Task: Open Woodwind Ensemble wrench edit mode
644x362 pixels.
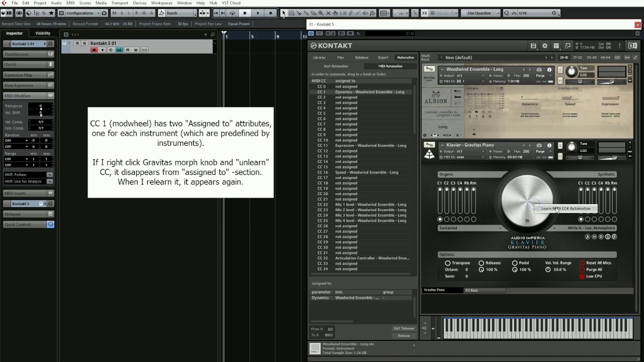Action: tap(429, 69)
